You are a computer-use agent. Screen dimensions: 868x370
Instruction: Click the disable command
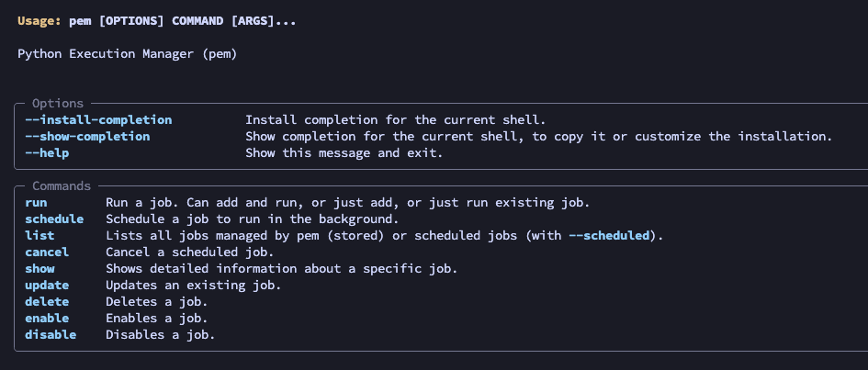click(51, 335)
